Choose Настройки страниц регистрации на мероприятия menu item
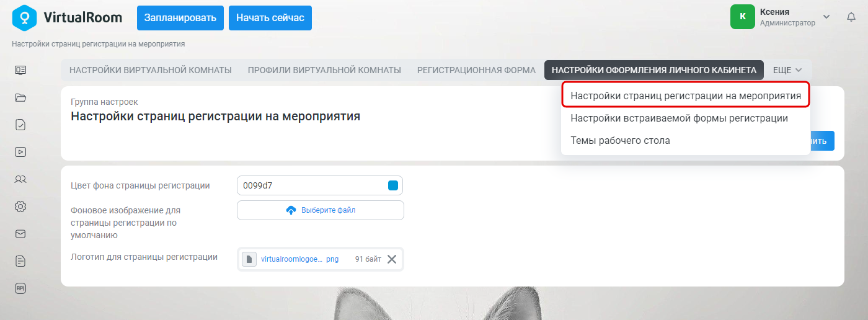Image resolution: width=868 pixels, height=320 pixels. pyautogui.click(x=686, y=96)
